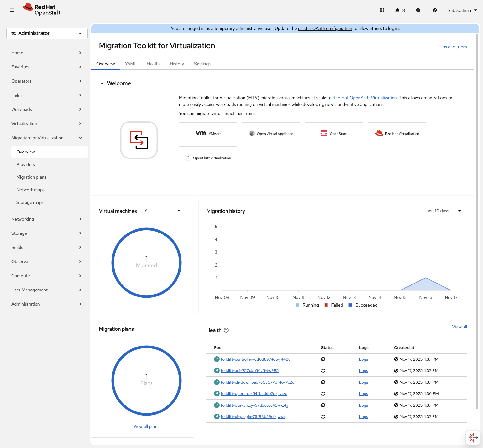Click the forklift-controller pod status sync icon
483x448 pixels.
[323, 359]
